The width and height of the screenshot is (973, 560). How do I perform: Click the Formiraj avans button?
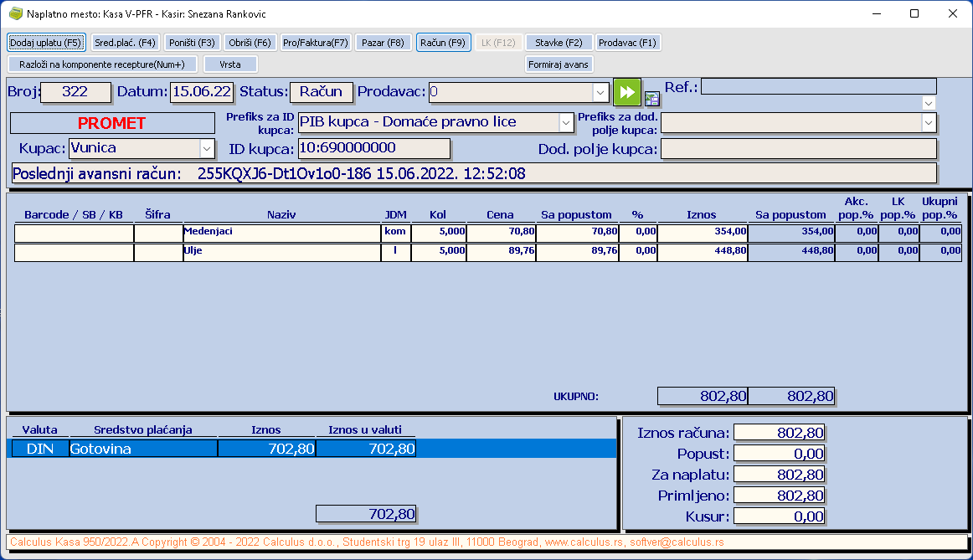click(559, 64)
